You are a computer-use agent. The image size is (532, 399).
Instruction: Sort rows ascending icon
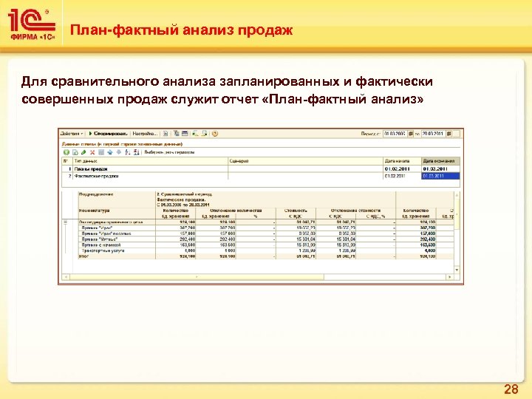pos(128,152)
